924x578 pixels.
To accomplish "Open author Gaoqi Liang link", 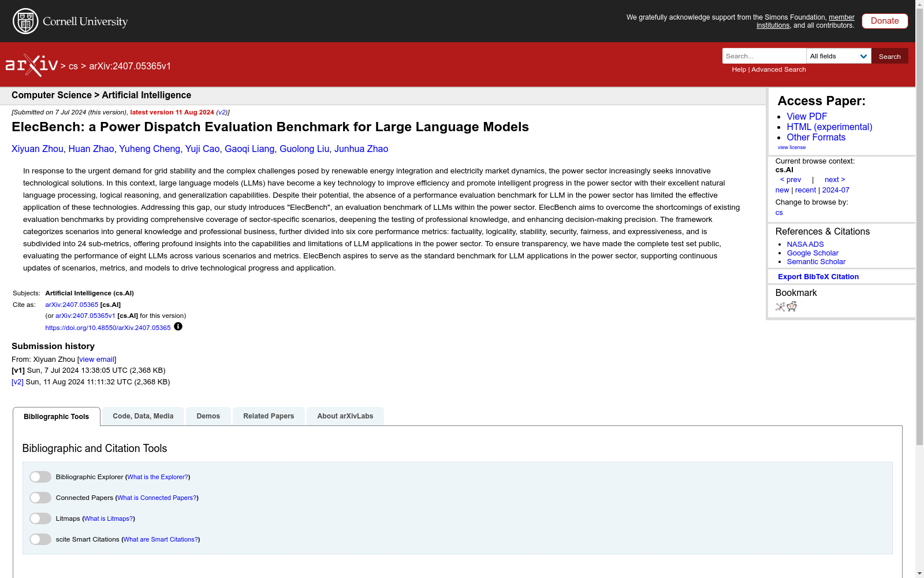I will point(249,149).
